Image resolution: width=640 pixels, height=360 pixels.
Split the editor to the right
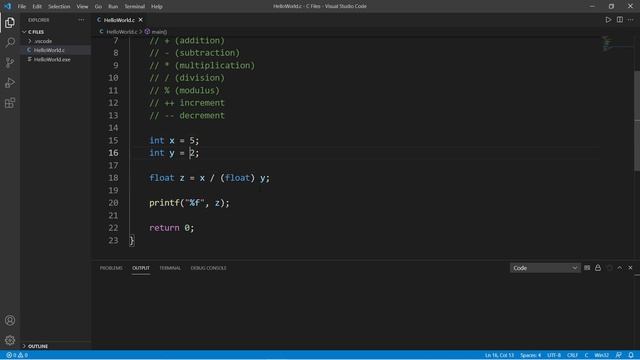click(x=620, y=20)
